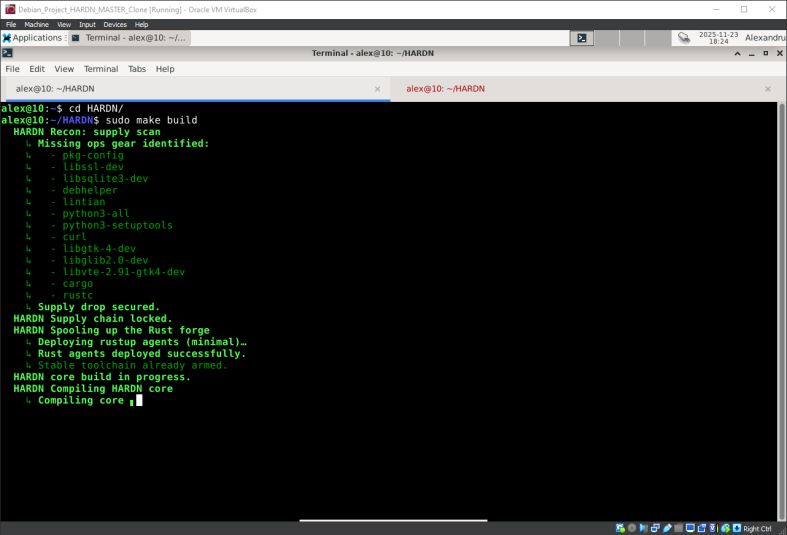Viewport: 787px width, 535px height.
Task: Click the Terminal - alex@10 taskbar button
Action: click(x=129, y=38)
